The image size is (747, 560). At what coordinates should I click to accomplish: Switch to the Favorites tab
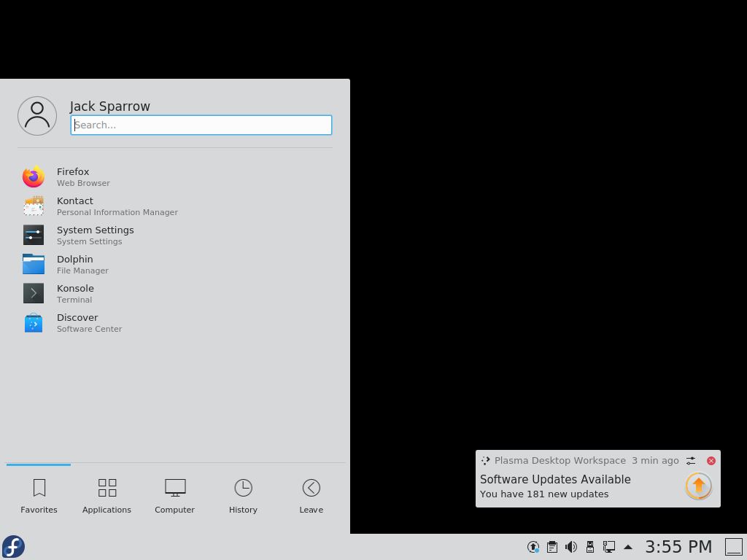point(39,496)
